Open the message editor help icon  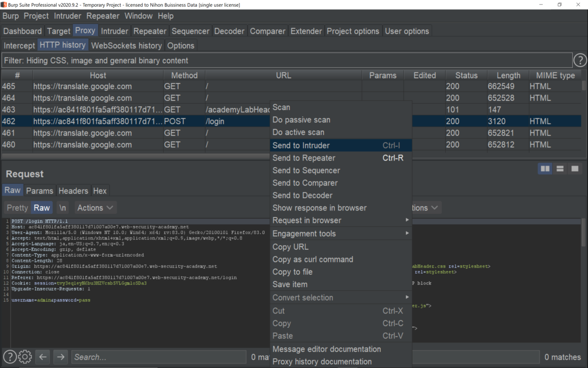pyautogui.click(x=10, y=357)
